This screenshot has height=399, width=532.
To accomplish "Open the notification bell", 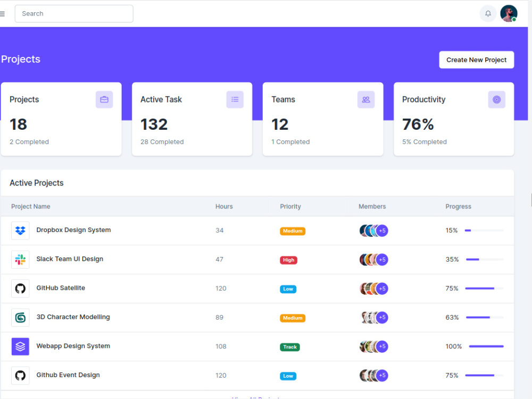I will point(488,13).
